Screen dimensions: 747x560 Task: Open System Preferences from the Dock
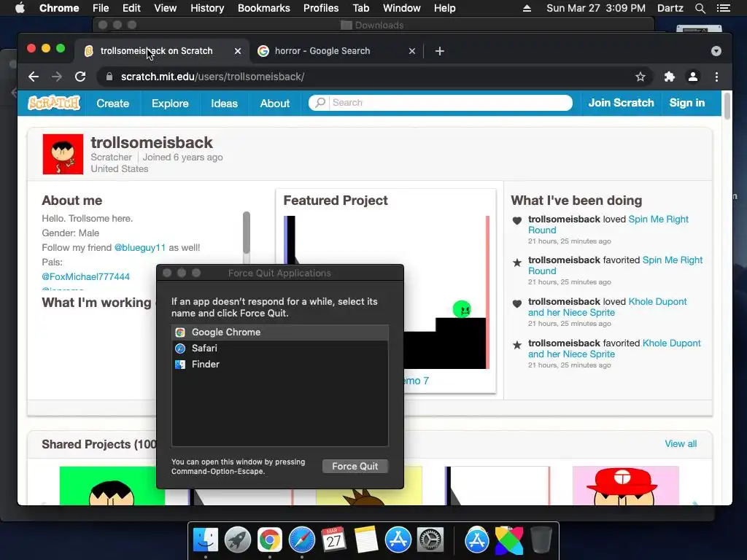(x=430, y=540)
